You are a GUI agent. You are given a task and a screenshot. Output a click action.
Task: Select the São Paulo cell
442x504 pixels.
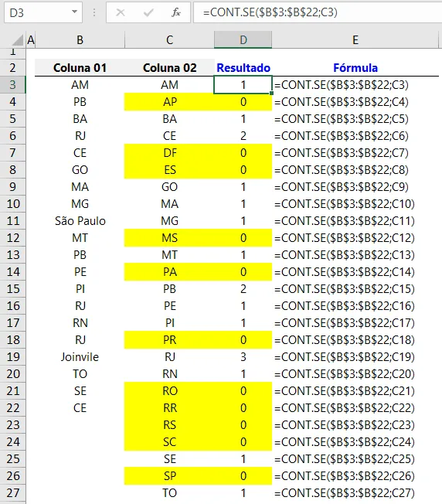80,221
